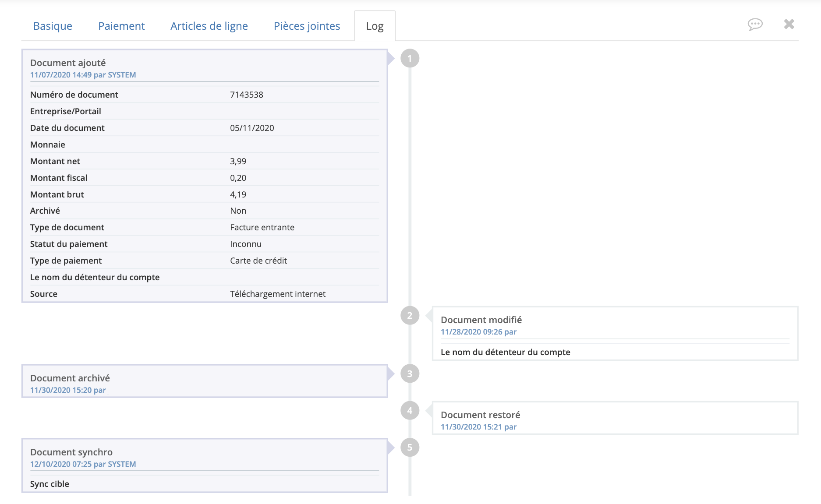Click timestamp '12/10/2020 07:25 par SYSTEM'
Image resolution: width=821 pixels, height=504 pixels.
[x=83, y=464]
